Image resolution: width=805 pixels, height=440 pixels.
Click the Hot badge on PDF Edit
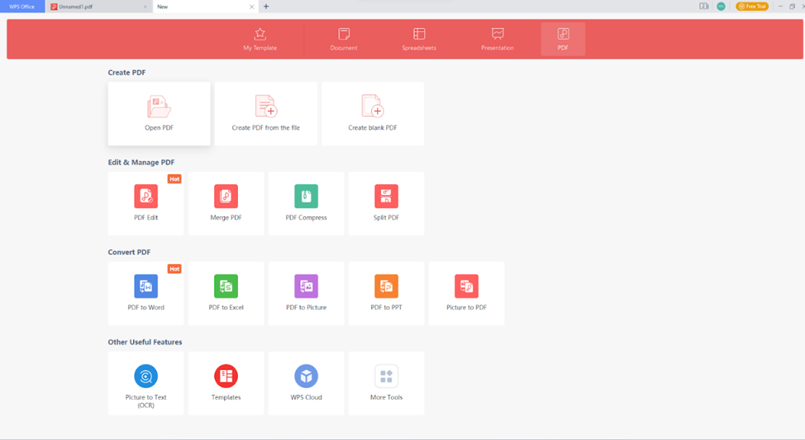click(175, 179)
